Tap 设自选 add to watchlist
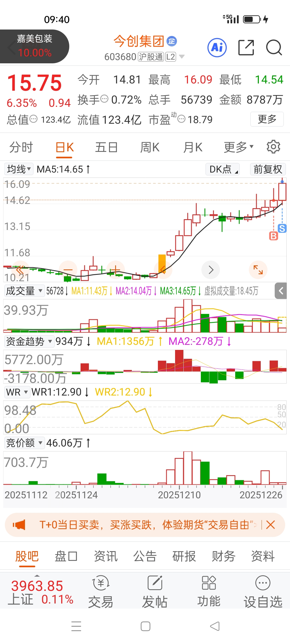290x644 pixels. [x=263, y=591]
